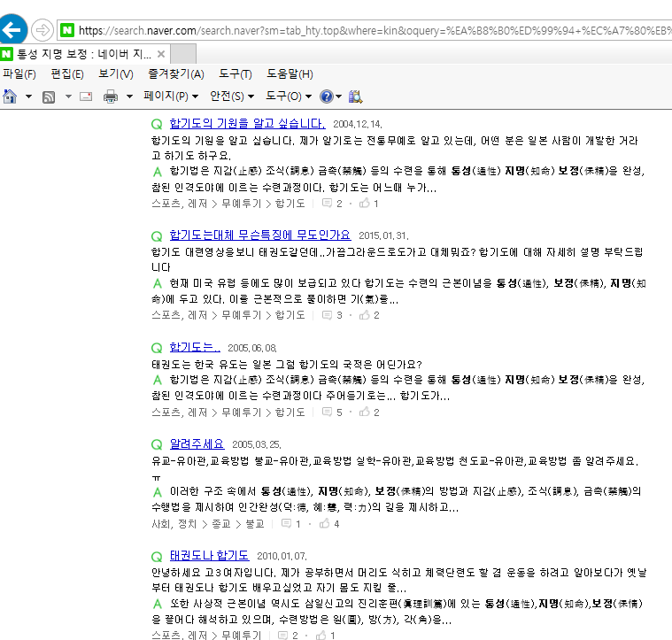The height and width of the screenshot is (640, 672).
Task: Expand the Help dropdown arrow
Action: 338,96
